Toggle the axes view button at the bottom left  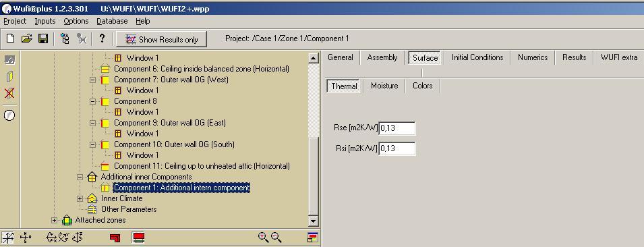[x=8, y=238]
